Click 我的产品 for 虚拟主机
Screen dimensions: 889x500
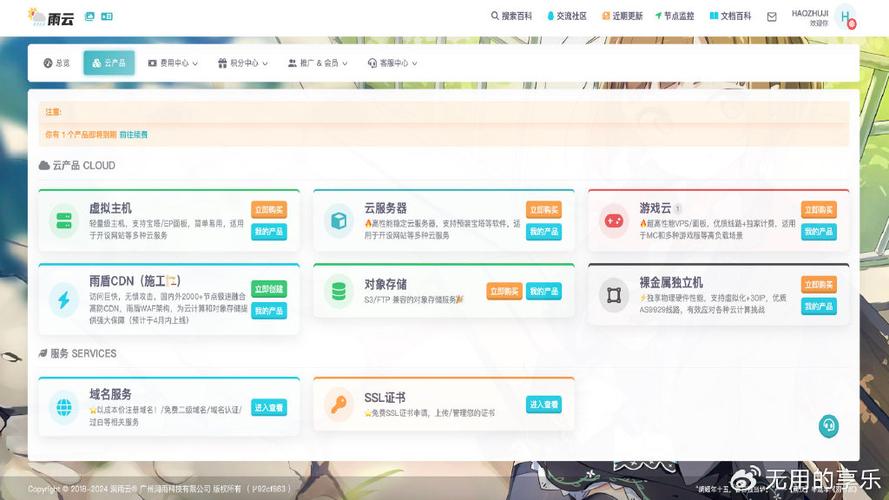[269, 231]
